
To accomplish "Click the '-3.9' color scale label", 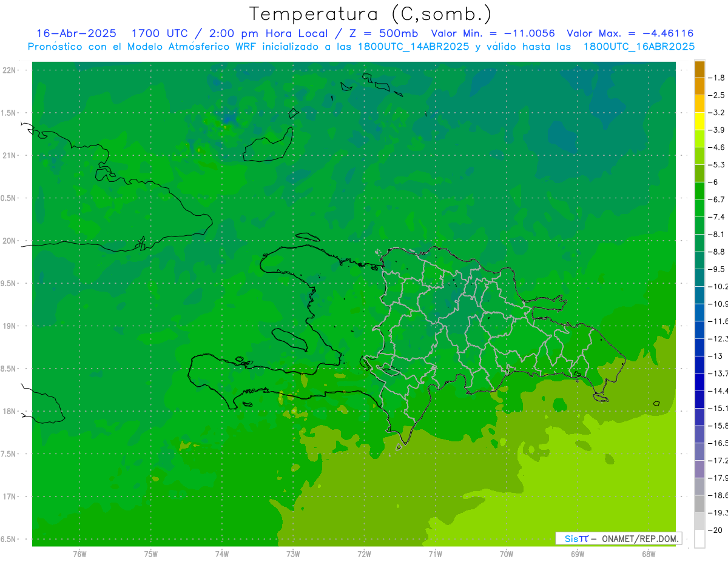I will 716,130.
